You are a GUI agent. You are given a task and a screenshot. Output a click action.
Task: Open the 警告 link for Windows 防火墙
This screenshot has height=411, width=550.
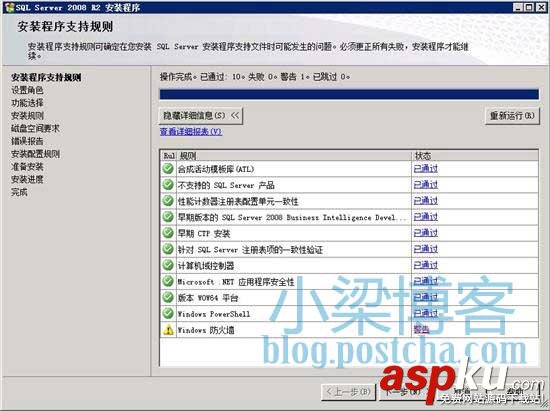tap(421, 329)
